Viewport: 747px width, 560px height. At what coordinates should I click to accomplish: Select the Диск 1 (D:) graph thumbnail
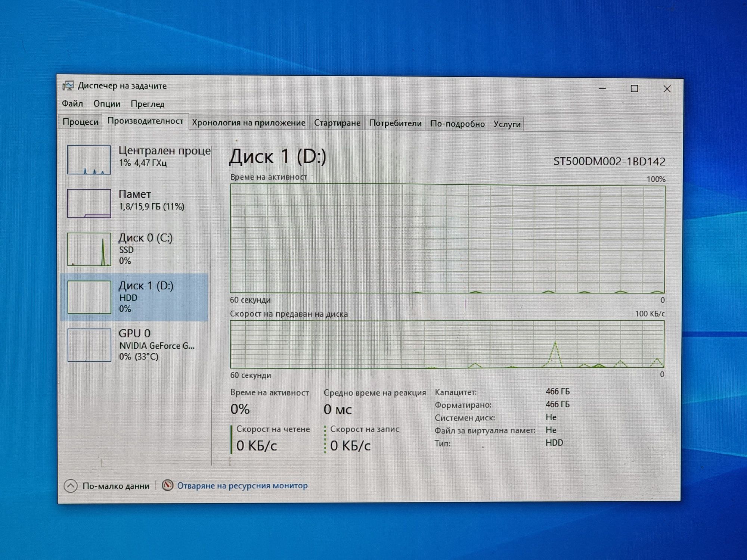tap(89, 297)
